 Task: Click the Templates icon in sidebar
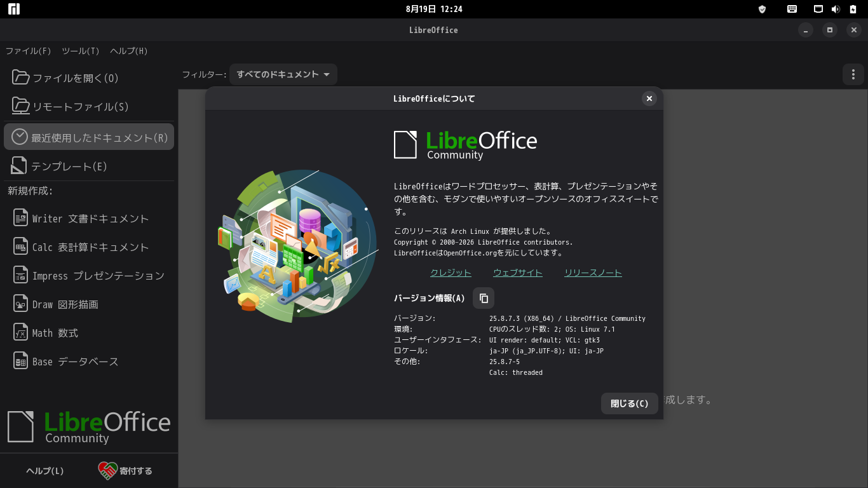pos(20,166)
